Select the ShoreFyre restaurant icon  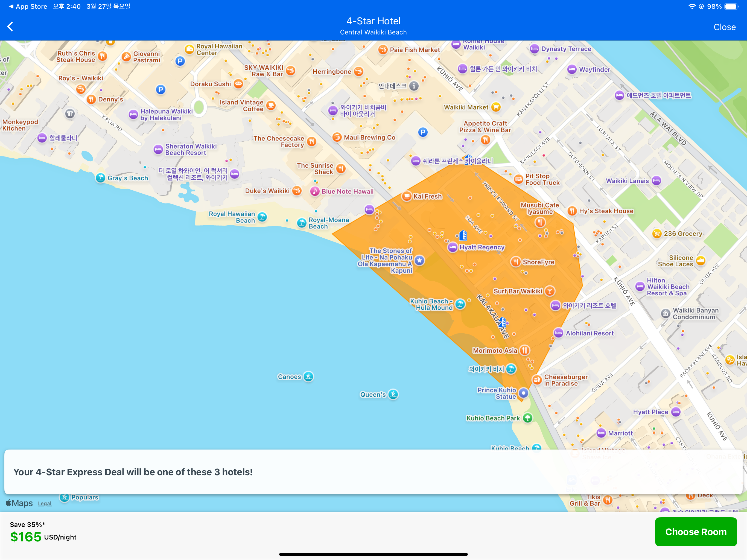[516, 262]
